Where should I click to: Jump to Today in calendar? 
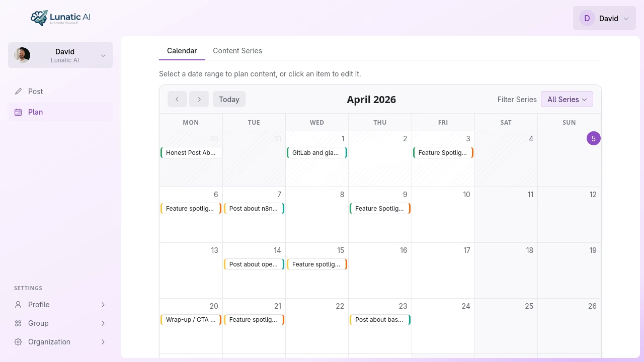coord(229,100)
